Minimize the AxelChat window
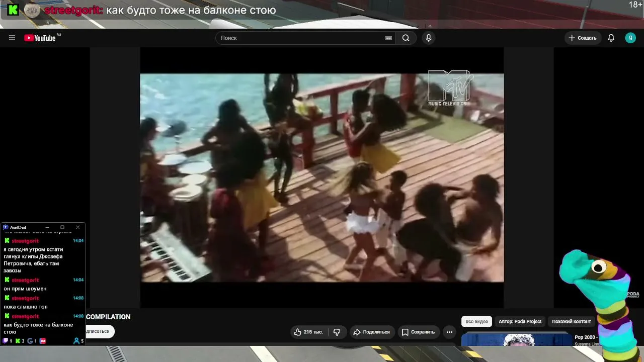This screenshot has height=362, width=644. point(47,227)
